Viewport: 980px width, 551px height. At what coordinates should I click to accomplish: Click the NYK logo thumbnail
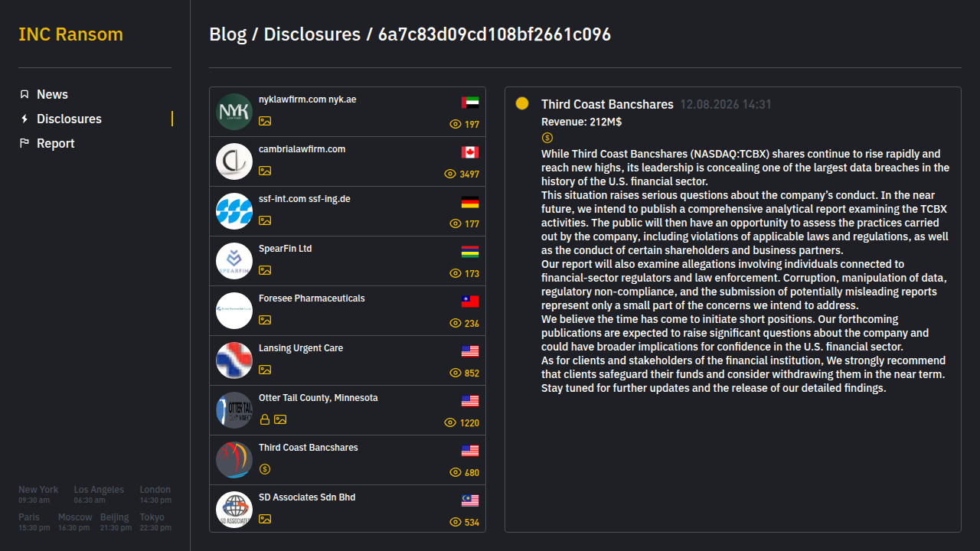(234, 112)
